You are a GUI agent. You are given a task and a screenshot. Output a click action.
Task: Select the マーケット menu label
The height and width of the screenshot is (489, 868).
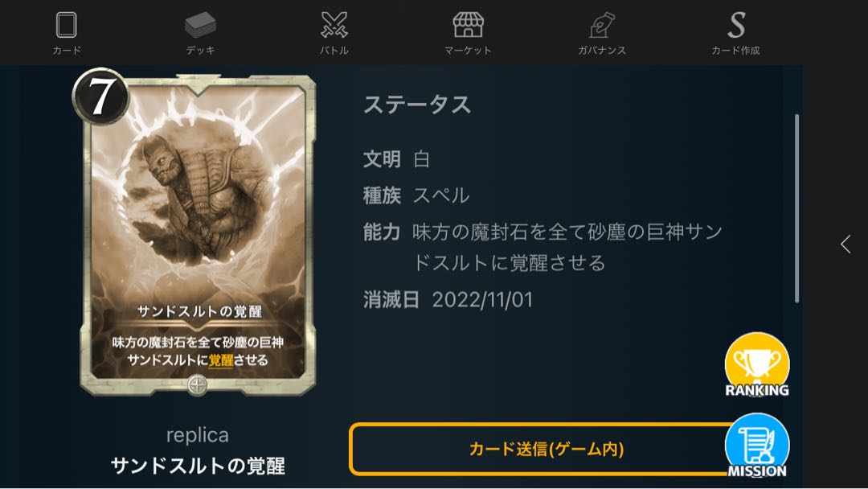[468, 51]
